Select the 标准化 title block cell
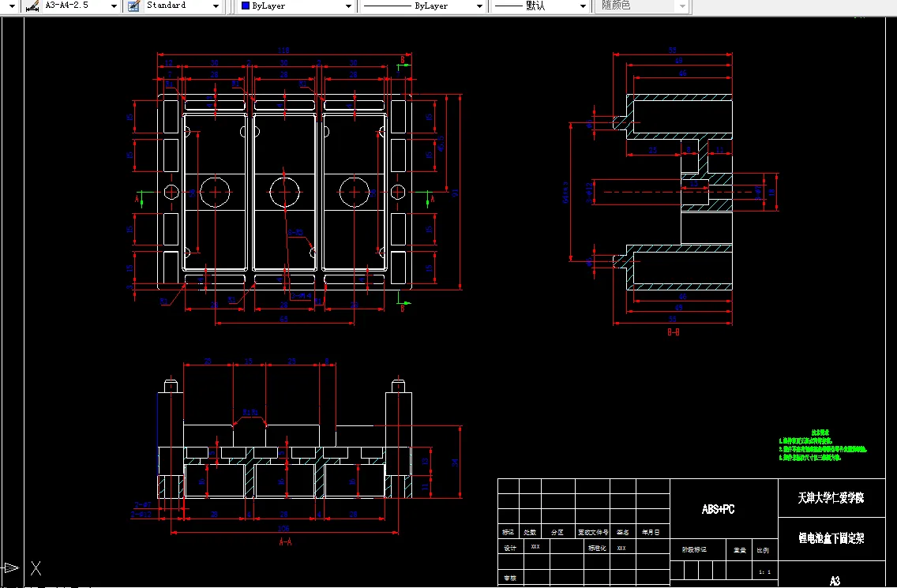The image size is (897, 588). [597, 548]
